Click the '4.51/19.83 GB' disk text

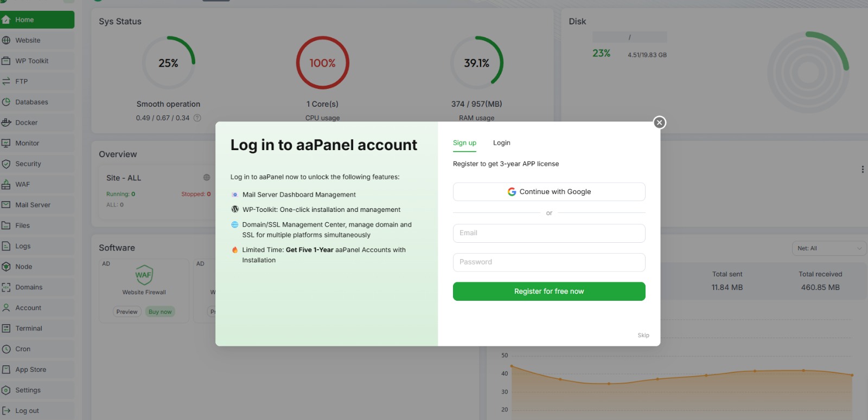click(647, 55)
